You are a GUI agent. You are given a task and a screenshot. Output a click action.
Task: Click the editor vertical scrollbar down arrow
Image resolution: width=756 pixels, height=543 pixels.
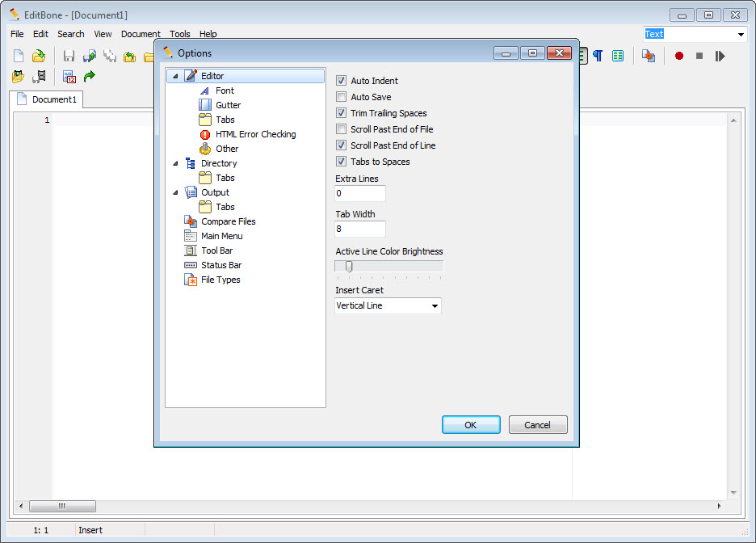(733, 493)
